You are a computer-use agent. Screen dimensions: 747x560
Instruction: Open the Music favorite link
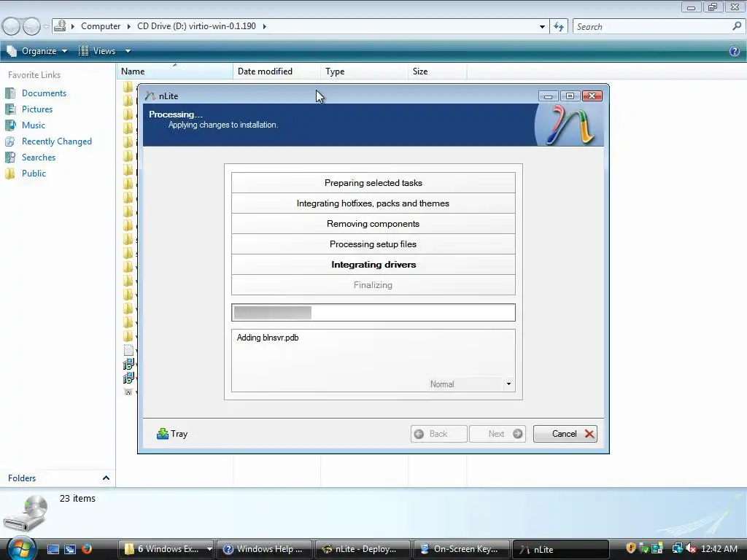(34, 125)
